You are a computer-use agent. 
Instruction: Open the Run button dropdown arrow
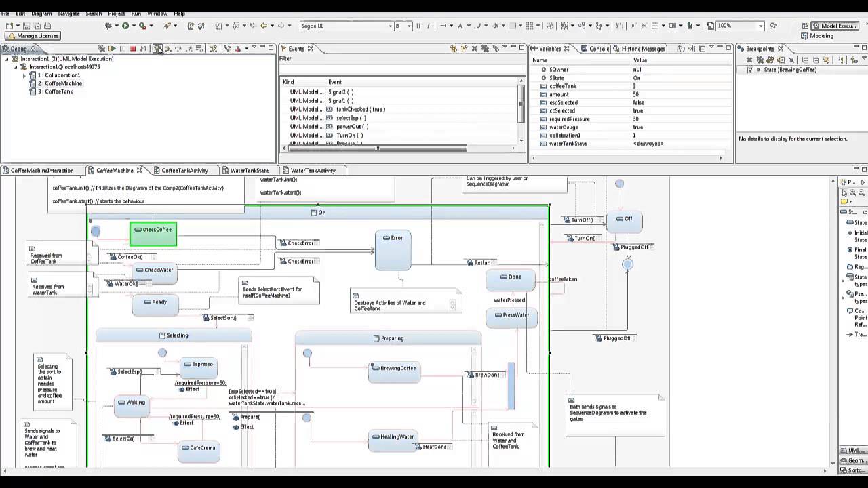click(133, 26)
